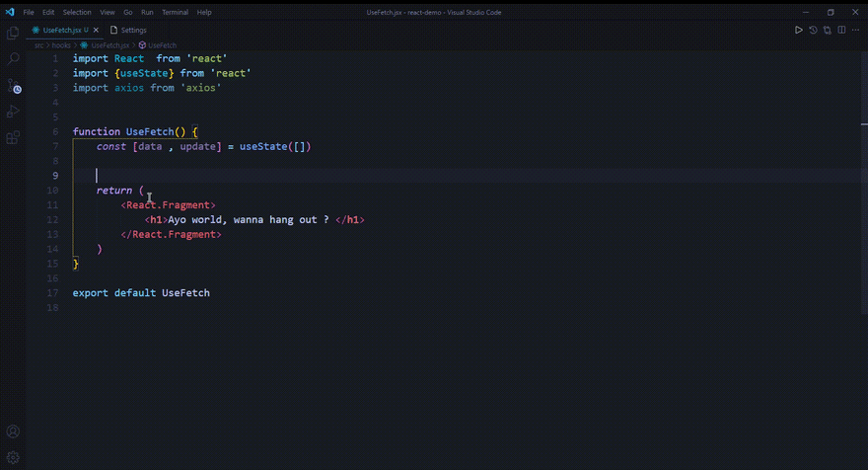Viewport: 868px width, 470px height.
Task: Open the Search view in activity bar
Action: [x=13, y=59]
